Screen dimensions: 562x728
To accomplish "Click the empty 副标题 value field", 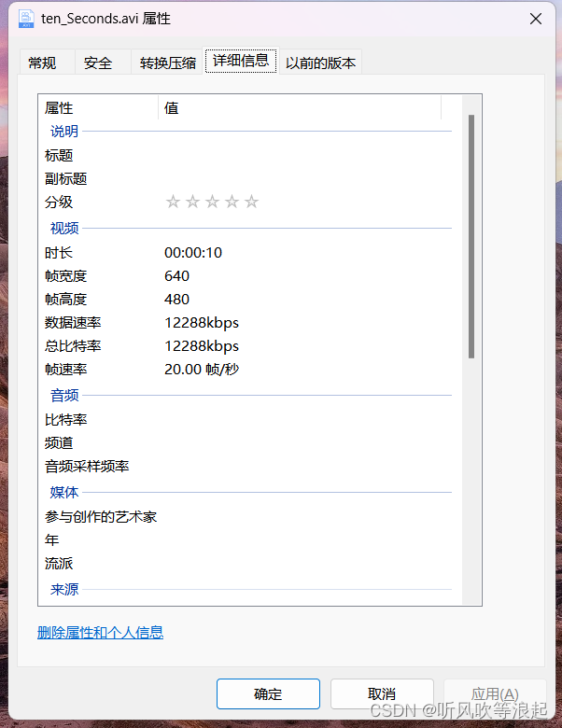I will pos(306,179).
